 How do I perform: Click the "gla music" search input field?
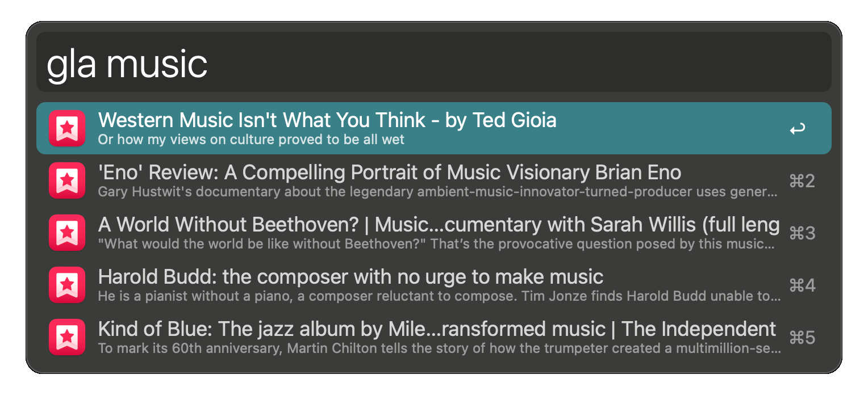coord(433,63)
